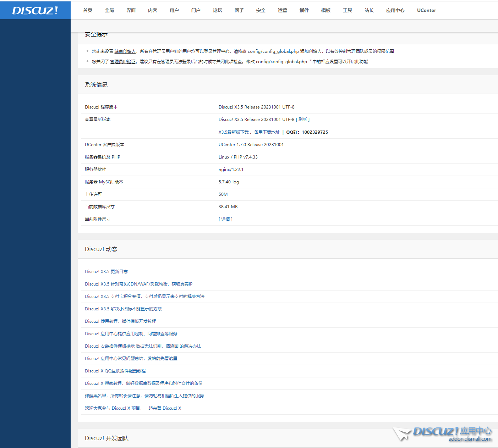Select the 插件 menu tab

pyautogui.click(x=304, y=10)
